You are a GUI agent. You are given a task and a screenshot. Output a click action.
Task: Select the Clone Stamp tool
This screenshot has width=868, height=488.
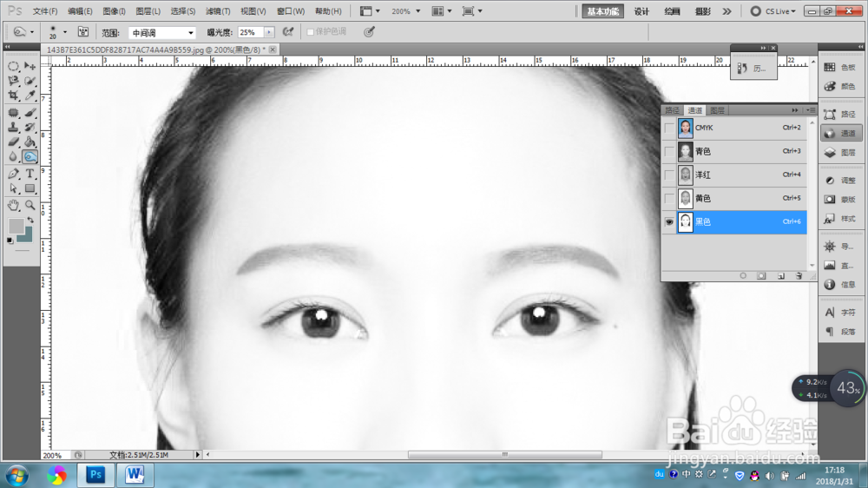[x=13, y=128]
